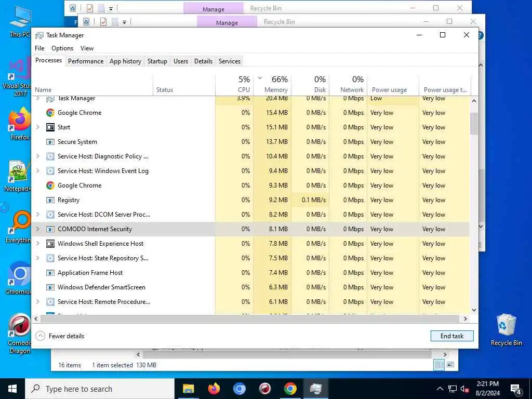Click the muted volume tray icon

click(x=464, y=389)
